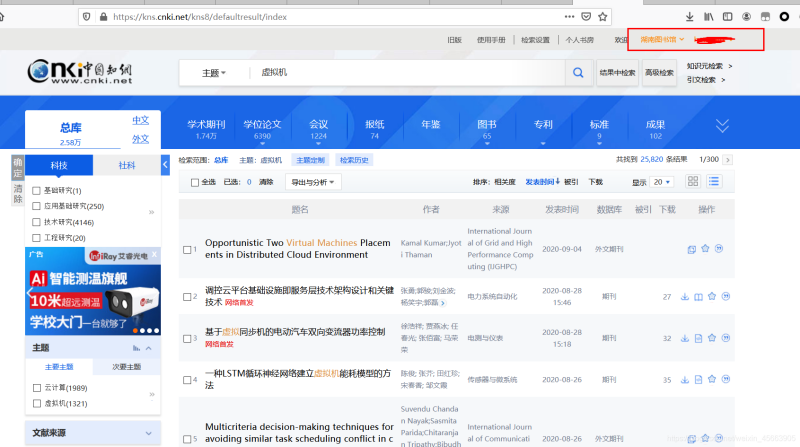800x447 pixels.
Task: Switch to 报纸 tab
Action: [x=374, y=129]
